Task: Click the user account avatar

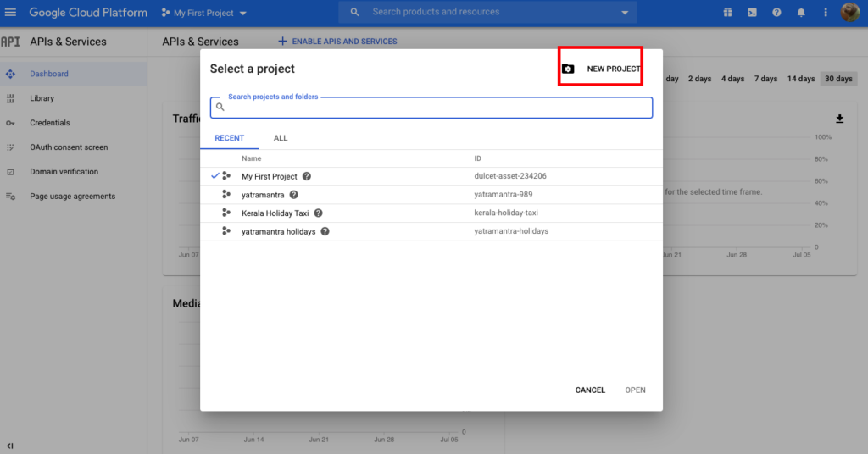Action: pyautogui.click(x=849, y=12)
